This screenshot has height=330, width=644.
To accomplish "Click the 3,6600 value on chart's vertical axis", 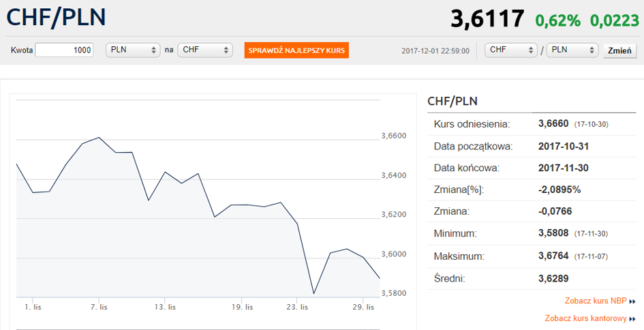I will click(394, 136).
